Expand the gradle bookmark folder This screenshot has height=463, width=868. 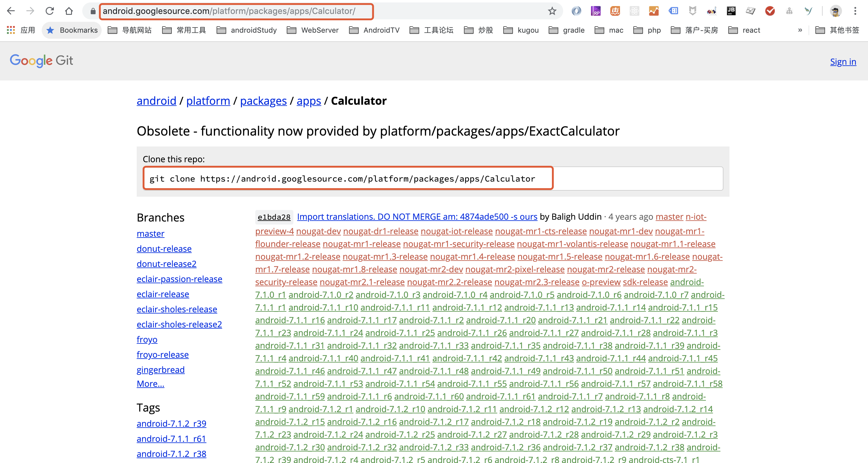click(567, 30)
